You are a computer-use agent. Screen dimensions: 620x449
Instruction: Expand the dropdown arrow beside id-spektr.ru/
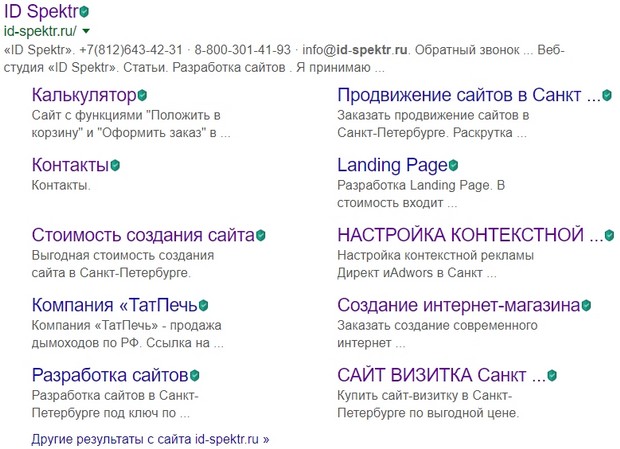click(86, 30)
